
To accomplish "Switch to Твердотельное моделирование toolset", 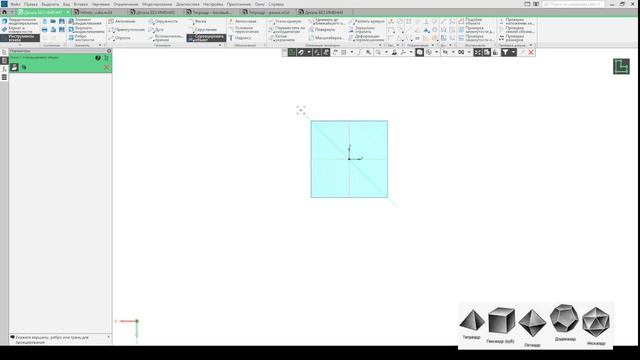I will point(20,21).
